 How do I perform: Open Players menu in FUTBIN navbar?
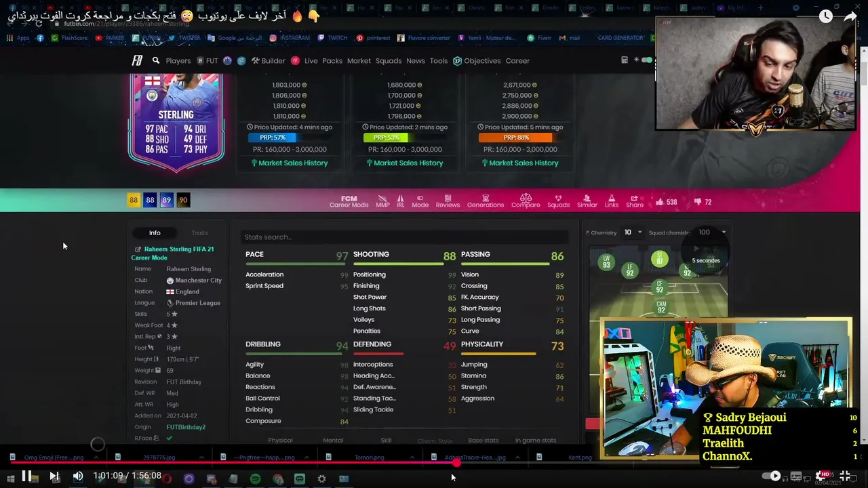pos(178,61)
